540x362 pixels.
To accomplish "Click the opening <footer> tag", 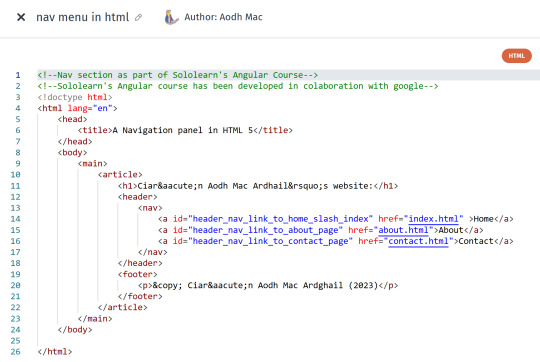I will click(x=137, y=274).
